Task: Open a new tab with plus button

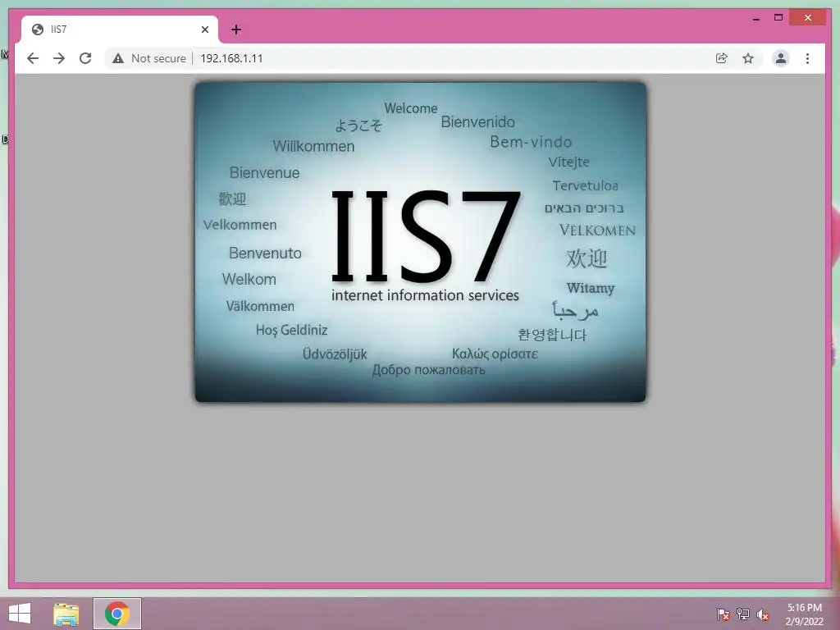Action: 236,30
